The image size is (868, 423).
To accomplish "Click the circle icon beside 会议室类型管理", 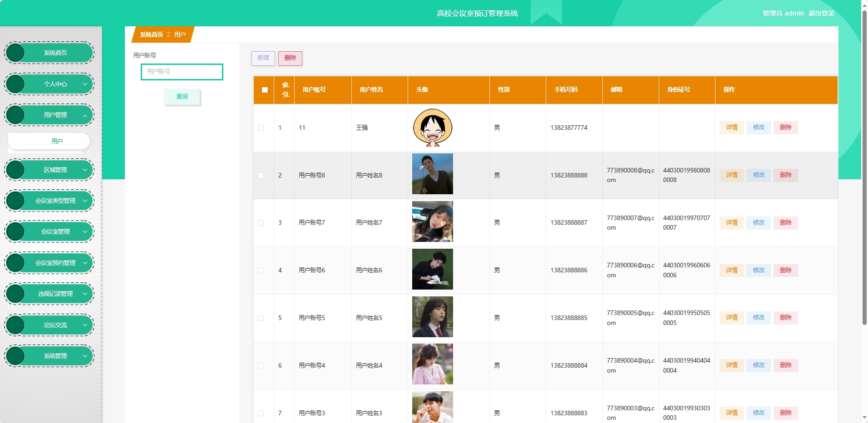I will [x=15, y=201].
